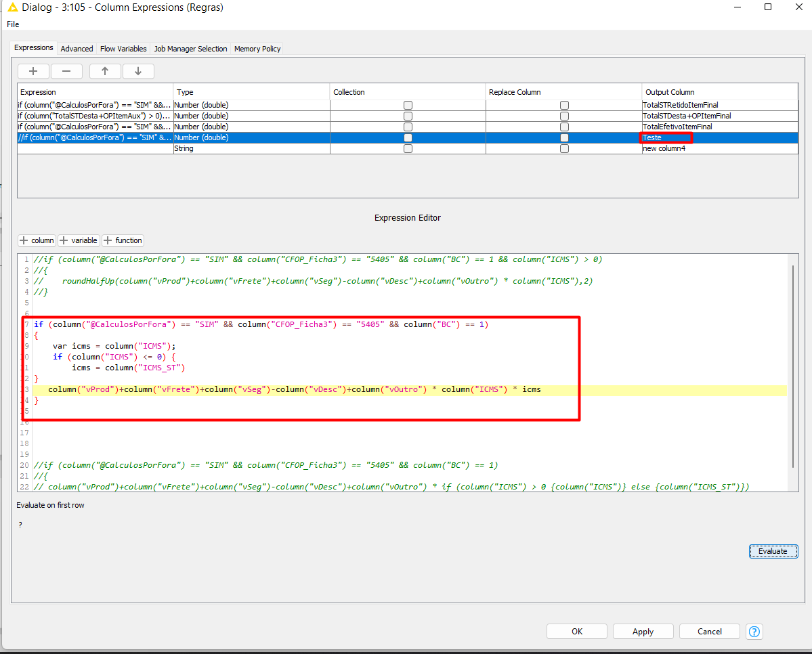Viewport: 812px width, 654px height.
Task: Cancel the dialog
Action: coord(710,632)
